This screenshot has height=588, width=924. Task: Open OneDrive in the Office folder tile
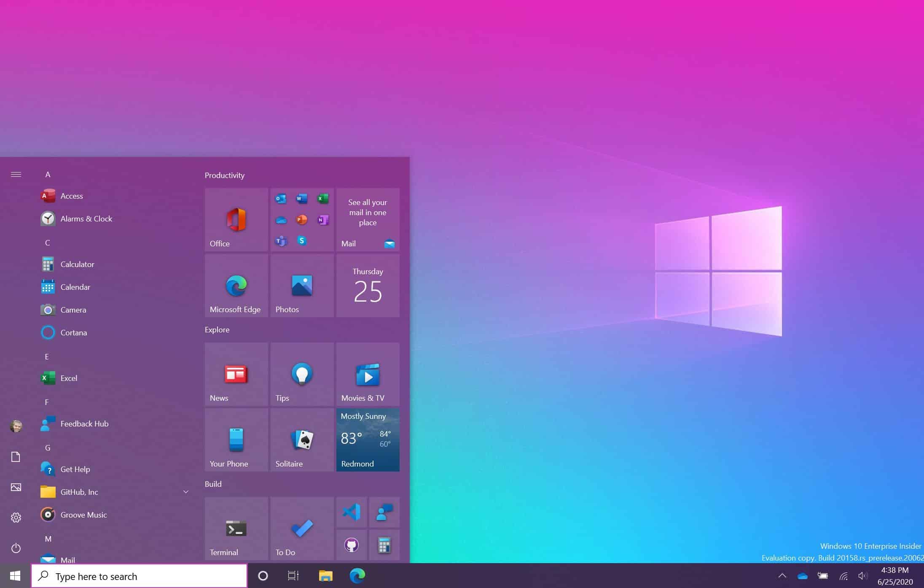(x=281, y=220)
